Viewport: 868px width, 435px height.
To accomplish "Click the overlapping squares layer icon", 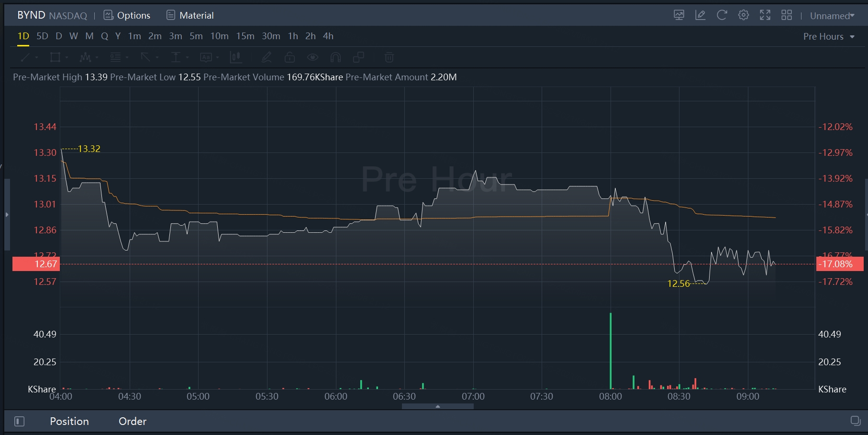I will tap(358, 57).
